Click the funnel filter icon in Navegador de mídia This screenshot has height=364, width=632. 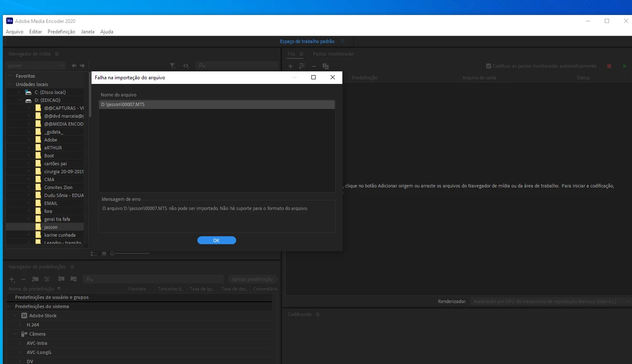point(172,66)
